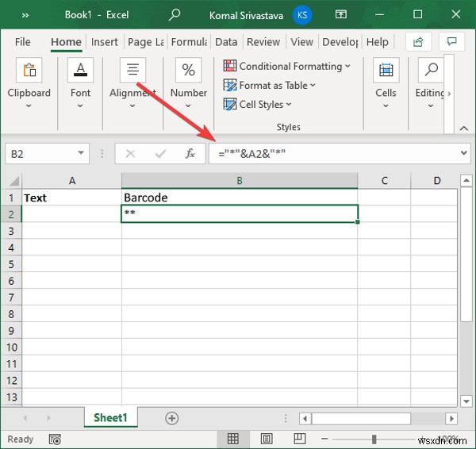Screen dimensions: 476x449
Task: Open Format as Table dropdown
Action: (x=270, y=86)
